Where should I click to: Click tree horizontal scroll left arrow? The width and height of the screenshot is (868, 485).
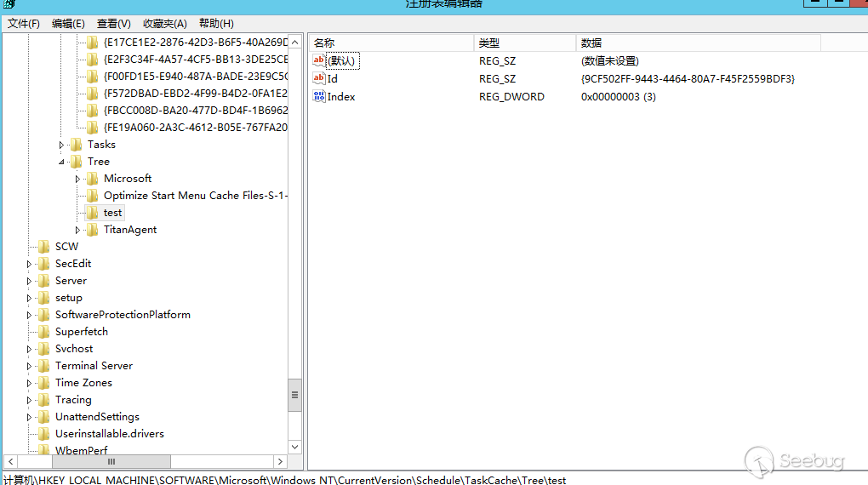pyautogui.click(x=10, y=461)
